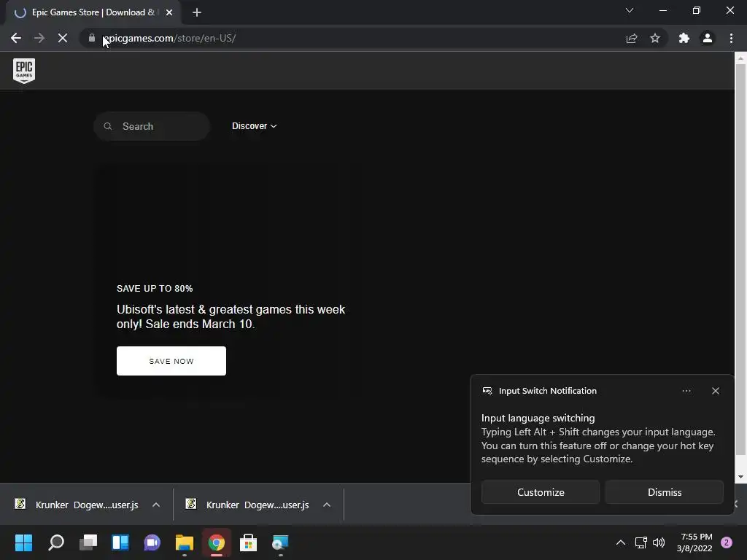Open Task View on taskbar
This screenshot has width=747, height=560.
88,542
